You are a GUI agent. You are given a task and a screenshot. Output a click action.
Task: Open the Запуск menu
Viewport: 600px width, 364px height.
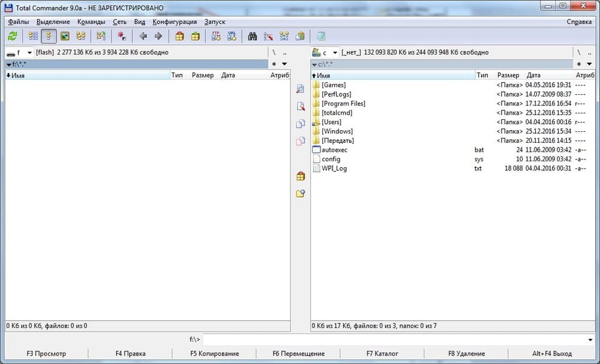click(215, 22)
